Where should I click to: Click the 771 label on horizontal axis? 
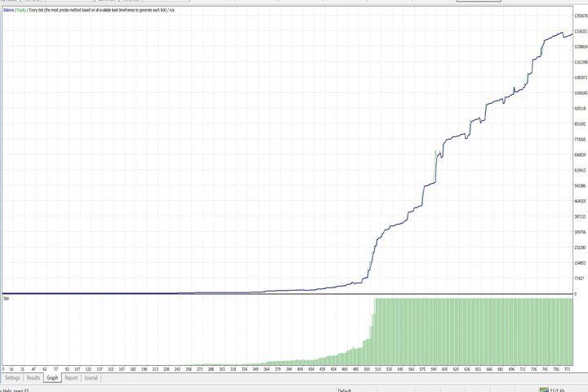[x=567, y=369]
